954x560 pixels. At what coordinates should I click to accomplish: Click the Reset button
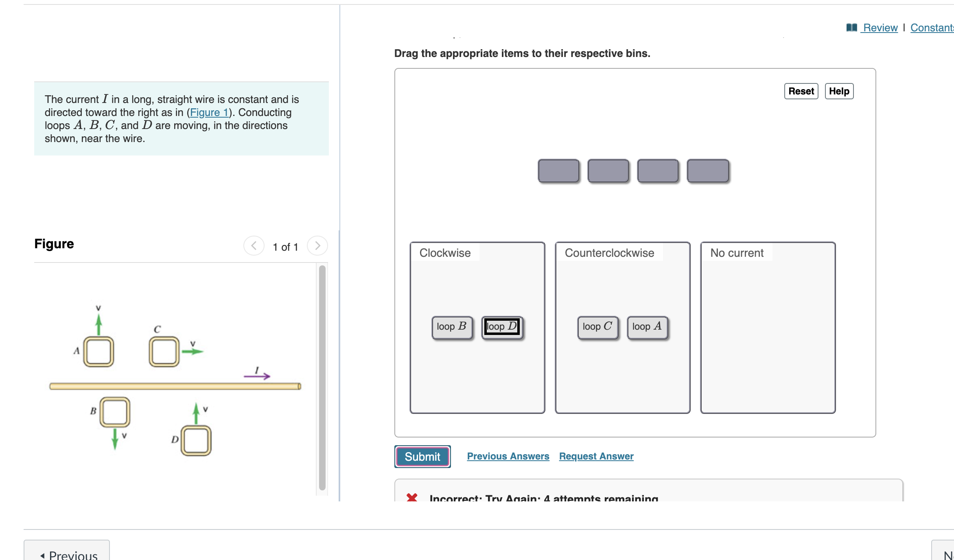[801, 91]
